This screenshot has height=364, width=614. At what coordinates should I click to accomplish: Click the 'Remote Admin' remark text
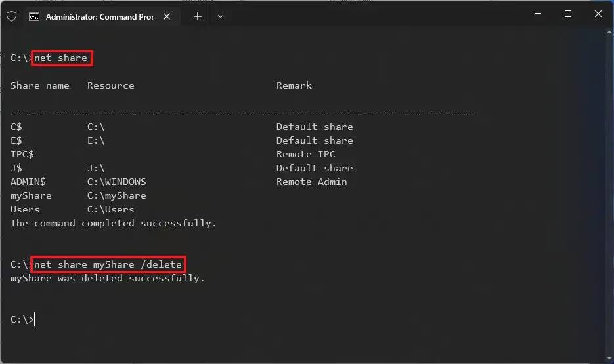[x=311, y=182]
